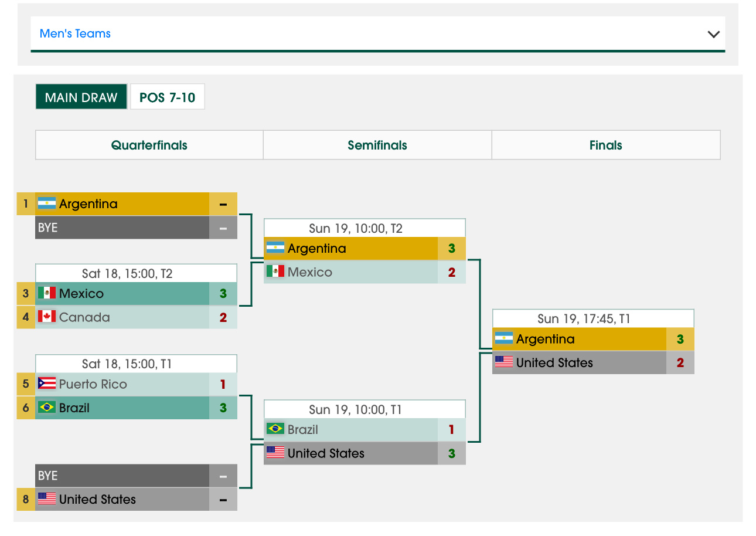Viewport: 756px width, 536px height.
Task: Select United States name in the final
Action: pos(554,362)
